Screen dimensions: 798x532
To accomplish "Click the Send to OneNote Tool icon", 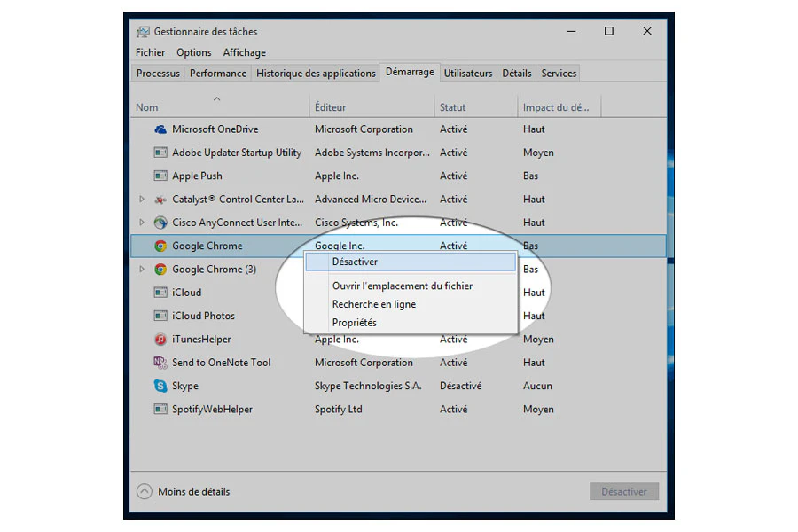I will click(x=160, y=363).
